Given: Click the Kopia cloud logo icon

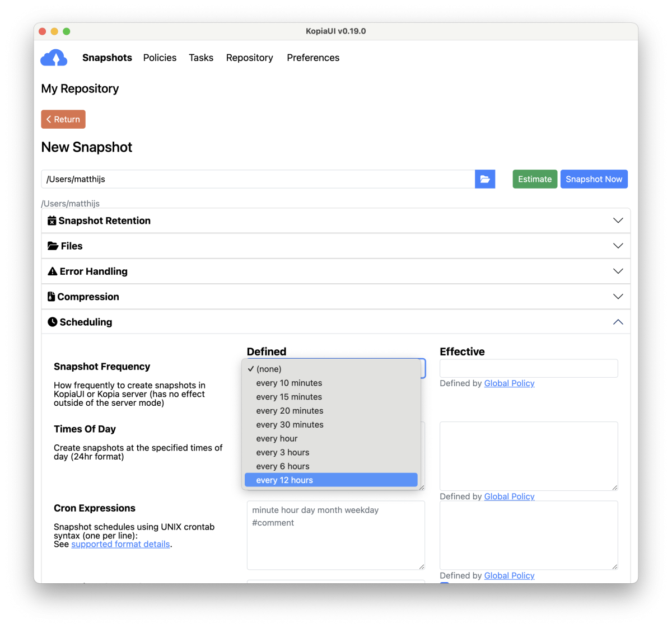Looking at the screenshot, I should (54, 58).
